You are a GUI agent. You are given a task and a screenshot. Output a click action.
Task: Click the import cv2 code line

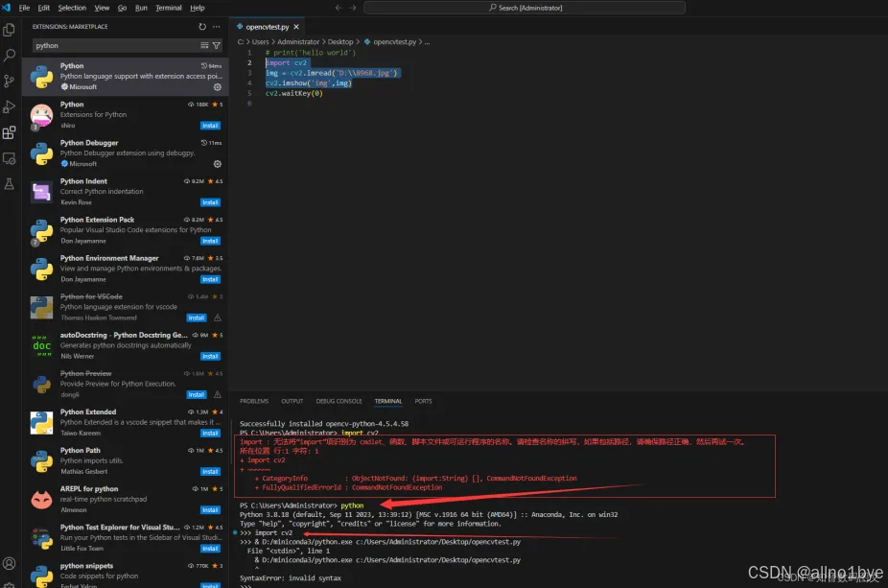click(x=286, y=63)
